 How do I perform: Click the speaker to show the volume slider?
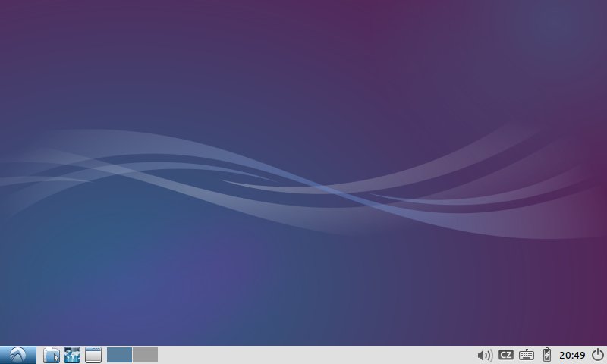click(485, 355)
